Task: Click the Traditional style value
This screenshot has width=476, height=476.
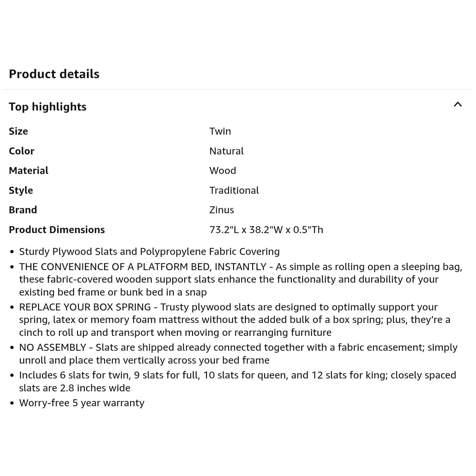Action: 234,190
